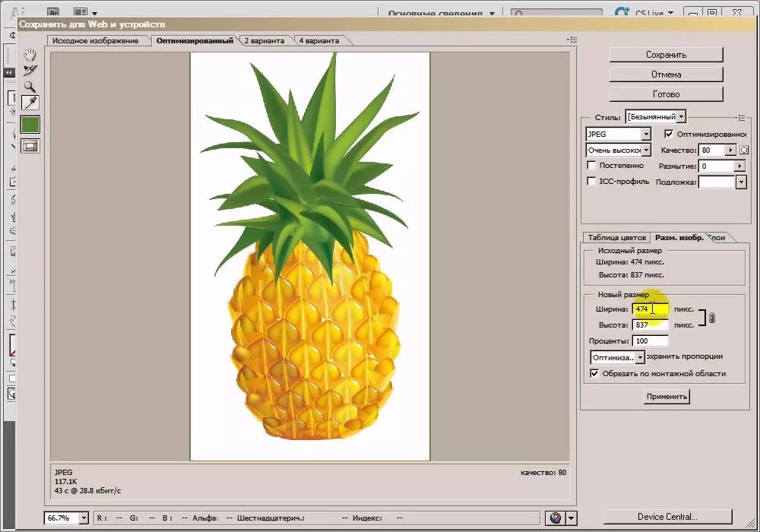Click the arrange documents icon in Illustrator
The image size is (760, 532).
tap(81, 13)
